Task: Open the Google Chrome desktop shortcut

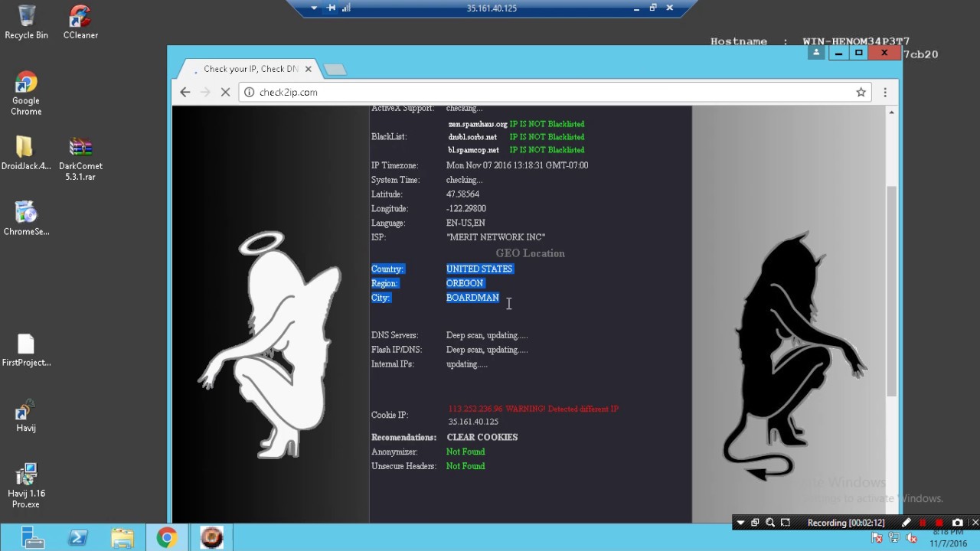Action: tap(26, 93)
